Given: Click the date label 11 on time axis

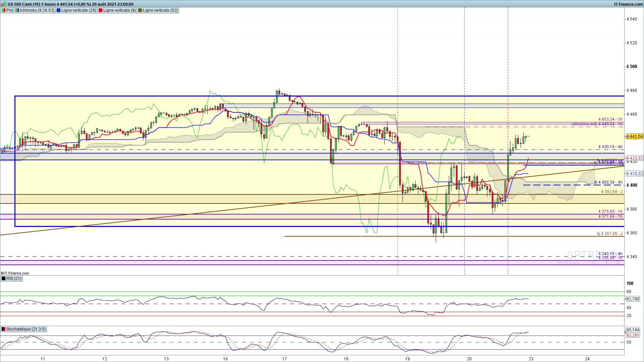Looking at the screenshot, I should tap(43, 359).
